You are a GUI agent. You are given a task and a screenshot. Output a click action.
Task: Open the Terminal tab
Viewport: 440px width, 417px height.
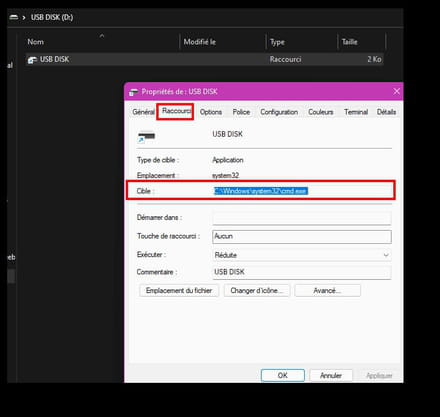[x=356, y=112]
